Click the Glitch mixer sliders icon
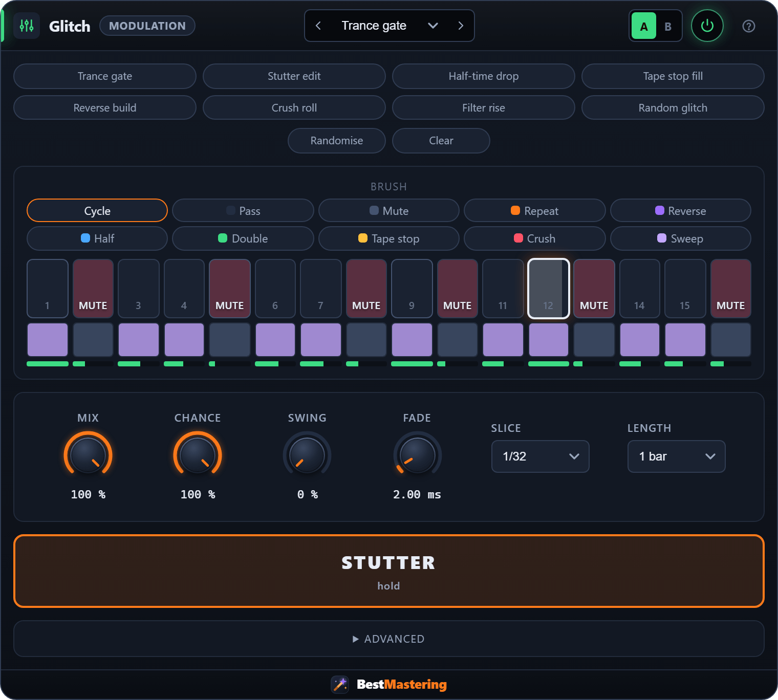Screen dimensions: 778x700 pyautogui.click(x=27, y=26)
